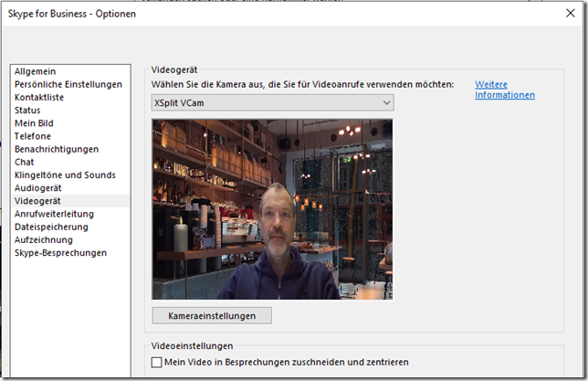Select the Chat category

[24, 162]
